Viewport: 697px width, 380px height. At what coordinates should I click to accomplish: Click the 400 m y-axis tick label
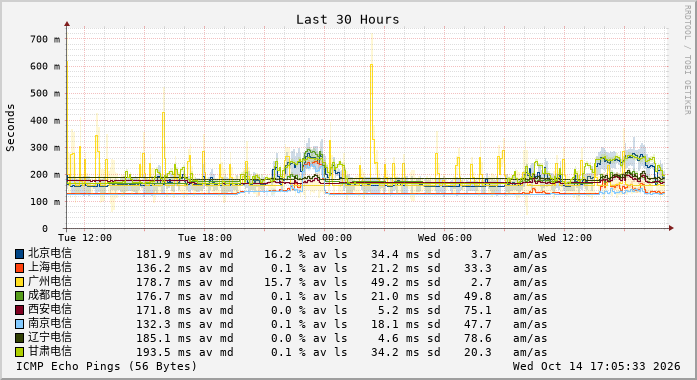[45, 120]
